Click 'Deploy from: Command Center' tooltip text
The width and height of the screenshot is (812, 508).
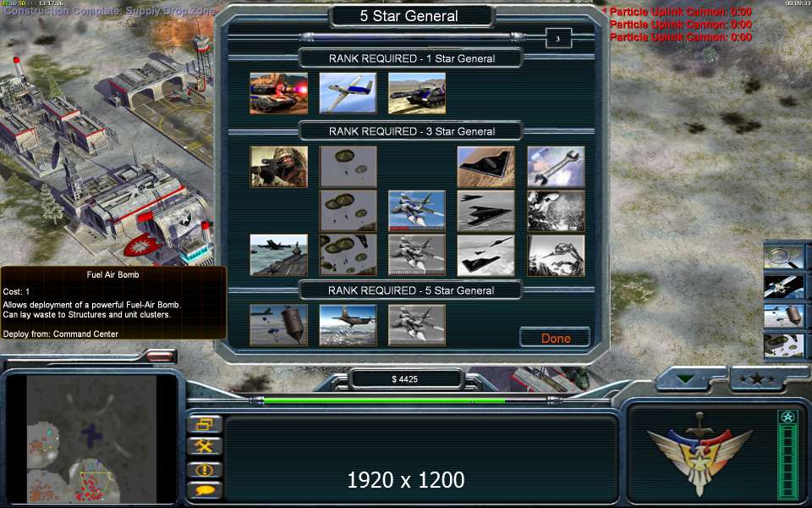(x=61, y=334)
